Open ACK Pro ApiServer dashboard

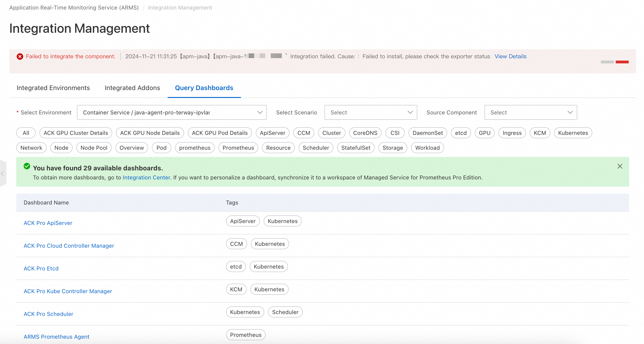[x=48, y=223]
